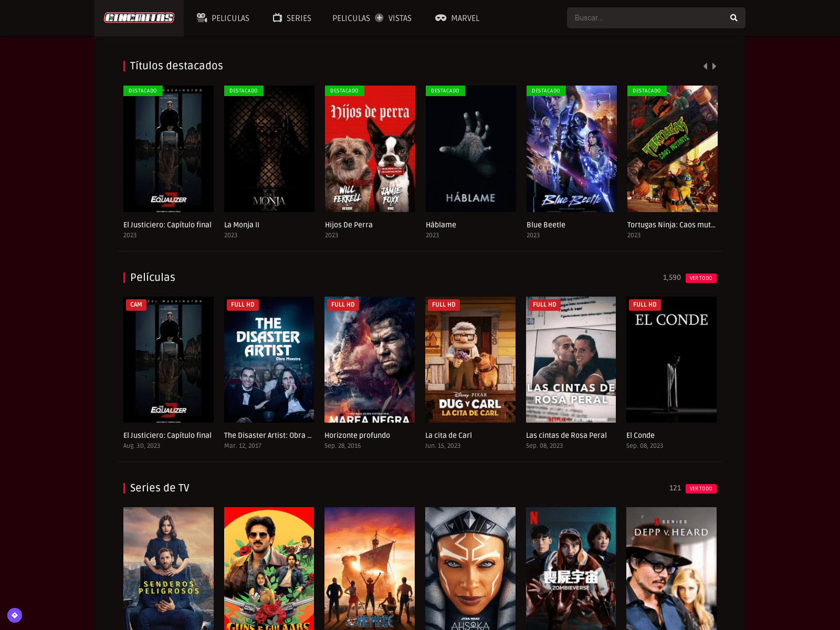Open the PELICULAS menu item
This screenshot has width=840, height=630.
coord(223,18)
